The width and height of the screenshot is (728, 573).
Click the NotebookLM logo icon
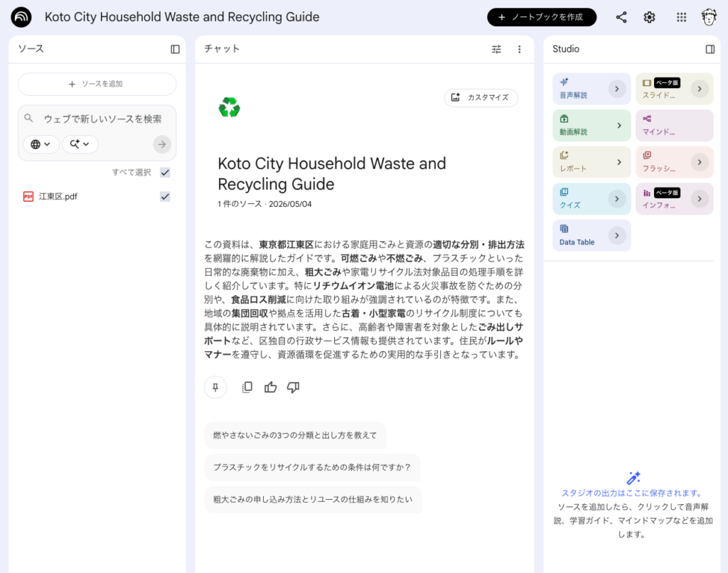(x=21, y=17)
